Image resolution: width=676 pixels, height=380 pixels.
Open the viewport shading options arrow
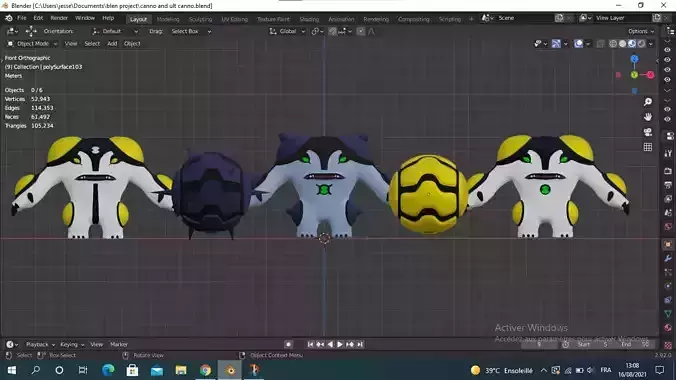(651, 44)
